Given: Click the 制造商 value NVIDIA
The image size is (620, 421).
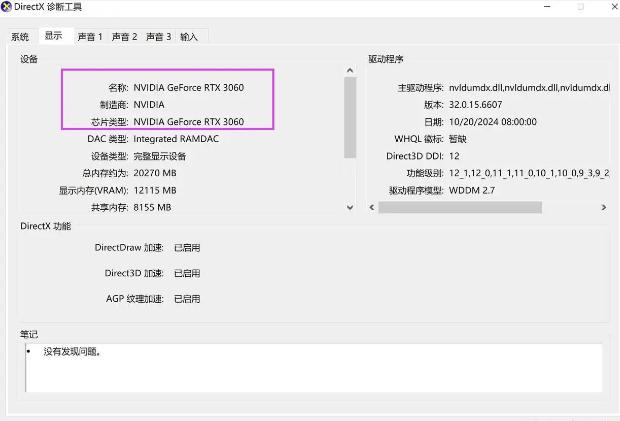Looking at the screenshot, I should point(149,105).
